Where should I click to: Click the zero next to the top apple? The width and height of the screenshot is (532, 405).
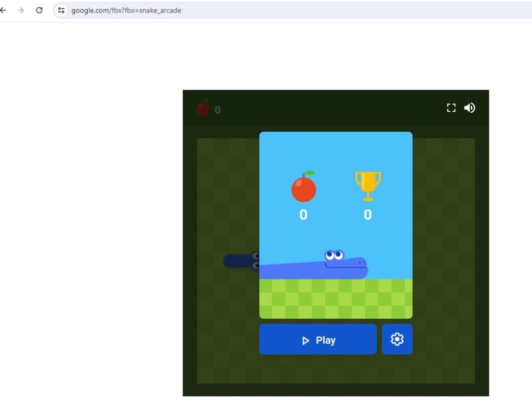pos(218,110)
